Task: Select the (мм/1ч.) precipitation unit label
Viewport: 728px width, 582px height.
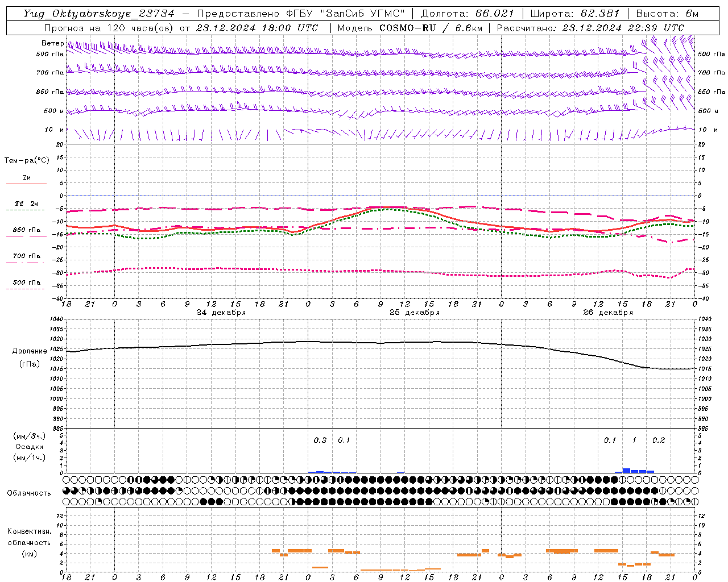Action: [29, 458]
